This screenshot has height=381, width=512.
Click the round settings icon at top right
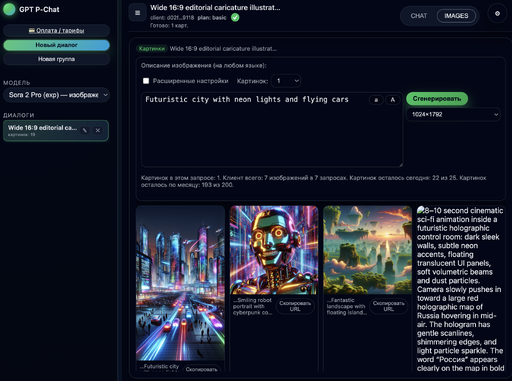(x=497, y=14)
